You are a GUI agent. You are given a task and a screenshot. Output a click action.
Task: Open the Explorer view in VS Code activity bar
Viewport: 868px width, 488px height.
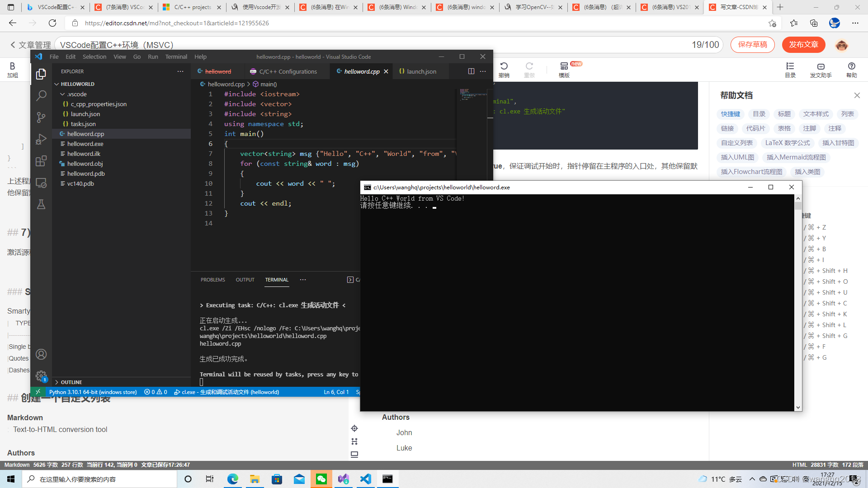pos(41,74)
